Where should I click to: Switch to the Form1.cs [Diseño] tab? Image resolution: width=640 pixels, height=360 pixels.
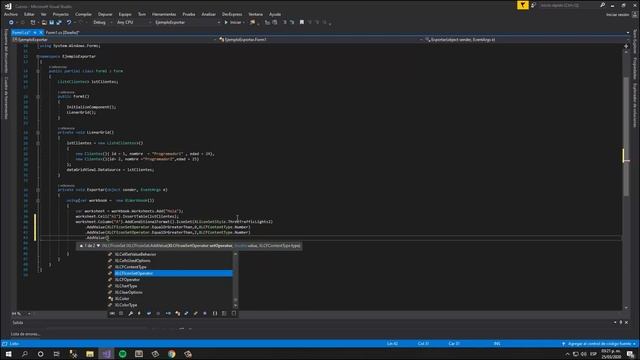point(62,32)
